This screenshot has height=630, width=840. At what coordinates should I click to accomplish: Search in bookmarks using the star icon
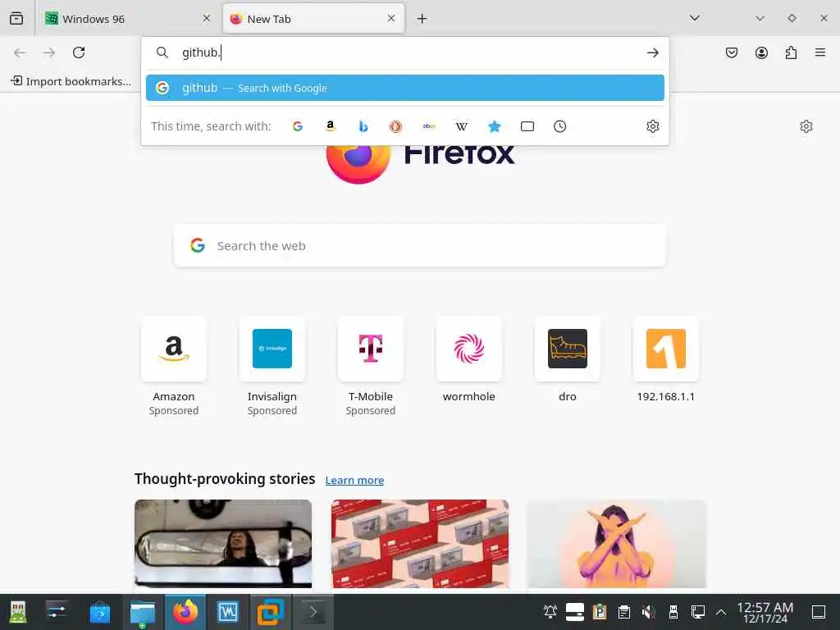495,126
